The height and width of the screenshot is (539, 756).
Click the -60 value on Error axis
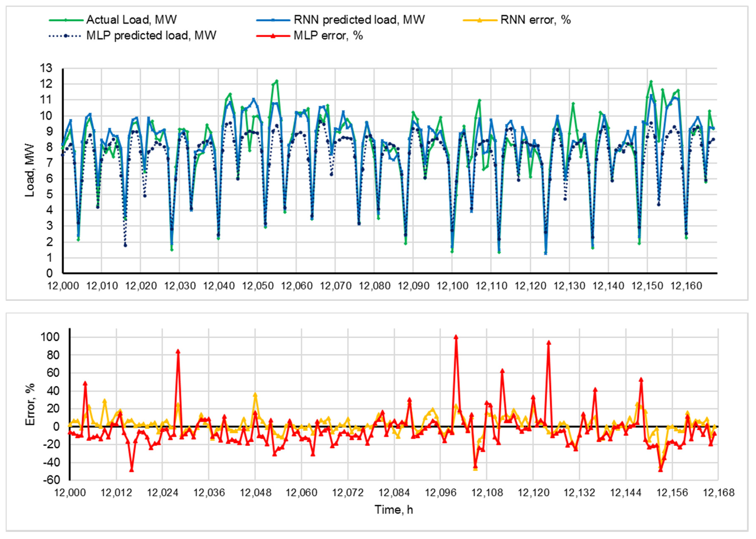click(x=52, y=480)
